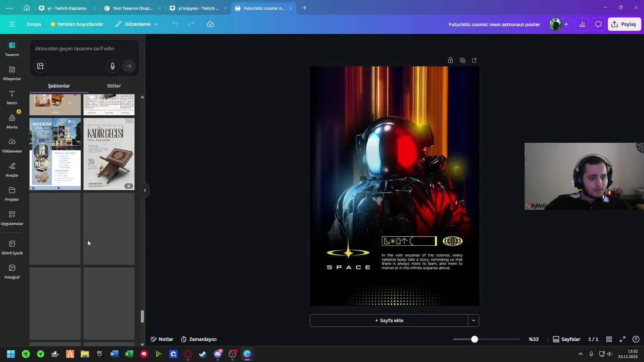
Task: Submit the design prompt arrow
Action: click(129, 66)
